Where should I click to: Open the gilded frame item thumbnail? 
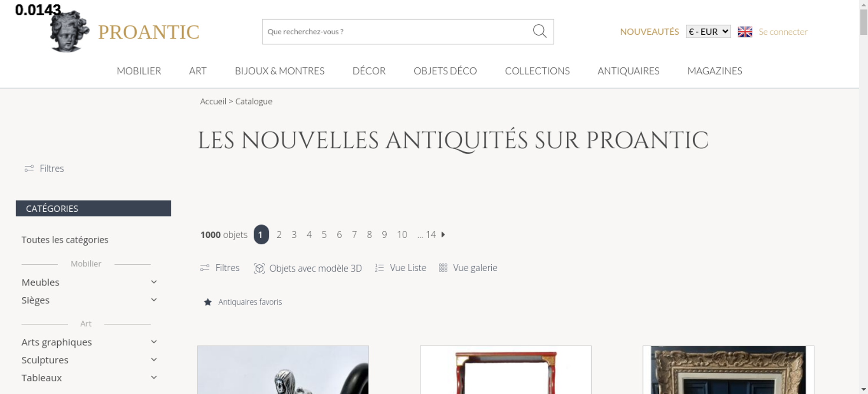point(728,370)
